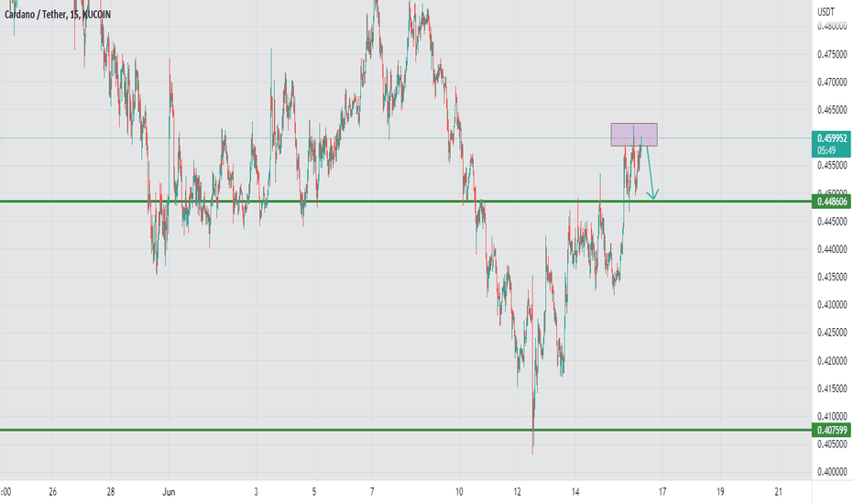Viewport: 854px width, 504px height.
Task: Click the 0.430000 price axis label
Action: point(832,305)
